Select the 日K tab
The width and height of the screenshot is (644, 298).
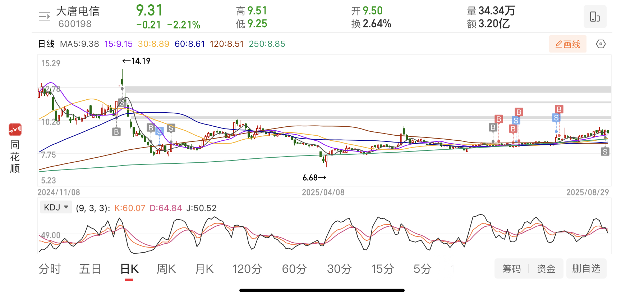click(x=129, y=269)
